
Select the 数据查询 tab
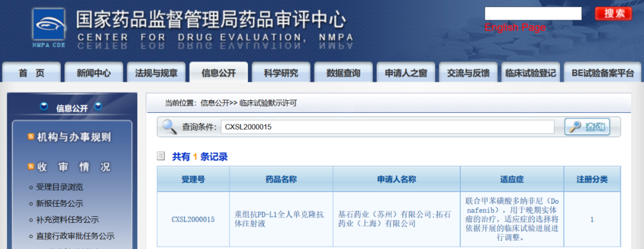click(x=343, y=73)
